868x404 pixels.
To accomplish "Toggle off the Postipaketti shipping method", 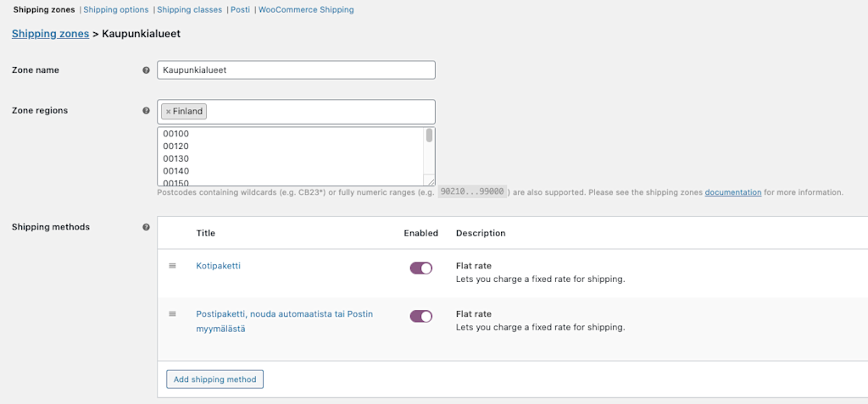I will tap(420, 316).
